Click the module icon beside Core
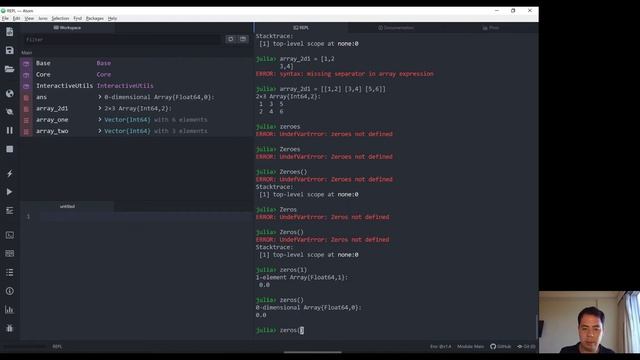Screen dimensions: 640x360 tap(26, 75)
